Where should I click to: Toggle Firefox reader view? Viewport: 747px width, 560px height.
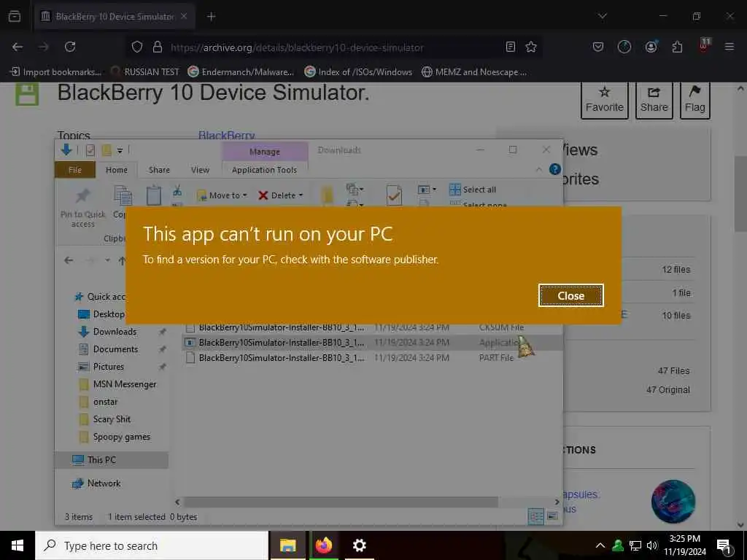coord(510,47)
